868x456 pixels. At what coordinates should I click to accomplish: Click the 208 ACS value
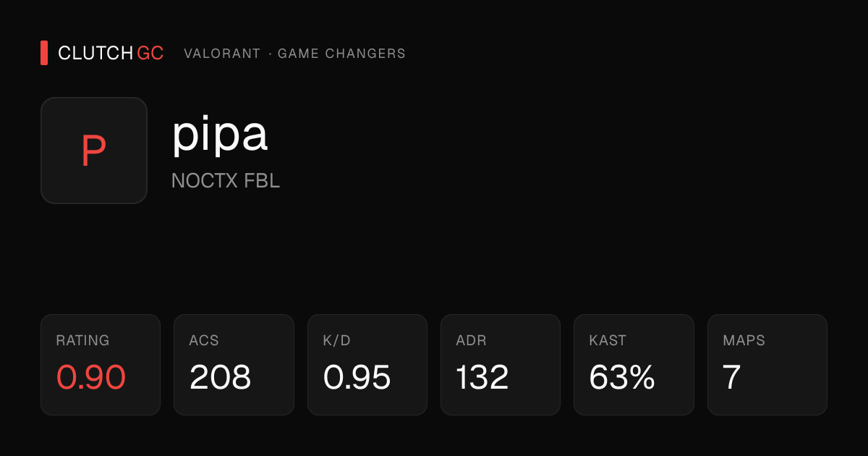tap(221, 377)
